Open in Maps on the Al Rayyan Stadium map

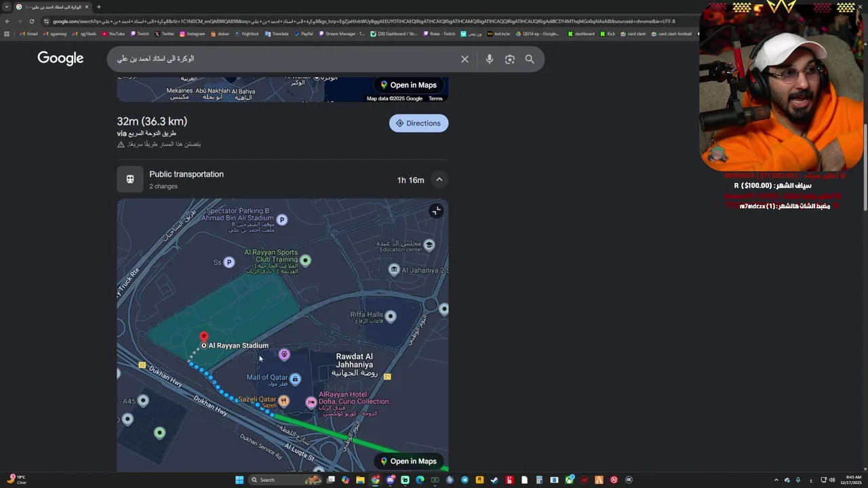click(x=408, y=461)
